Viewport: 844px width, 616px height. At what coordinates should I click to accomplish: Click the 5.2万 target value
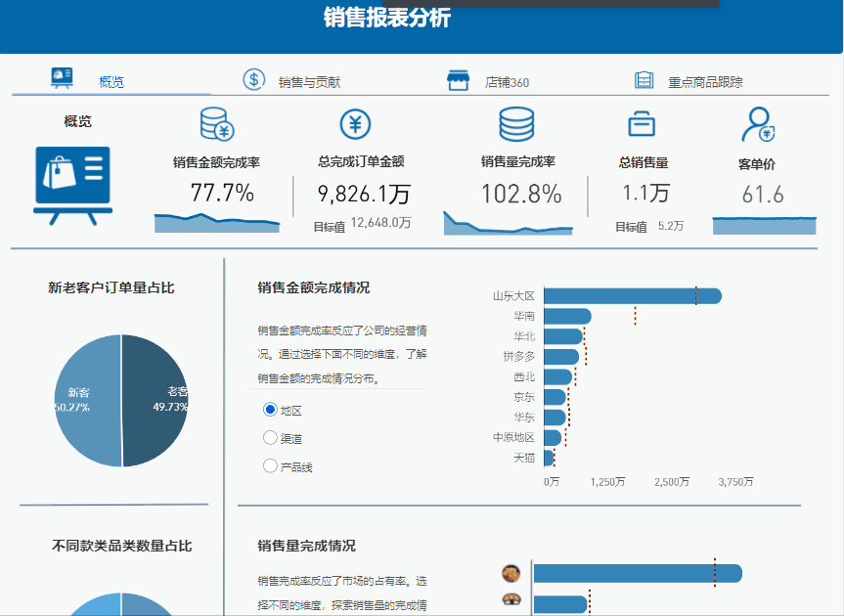(671, 226)
